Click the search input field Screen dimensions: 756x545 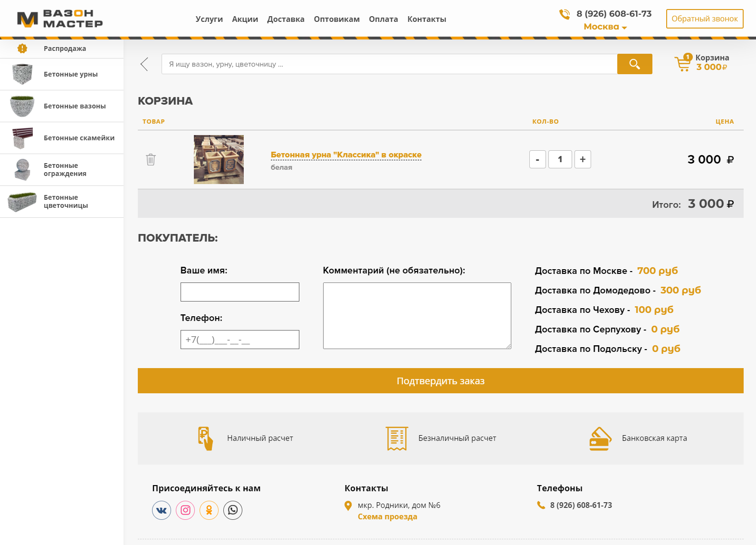click(389, 64)
